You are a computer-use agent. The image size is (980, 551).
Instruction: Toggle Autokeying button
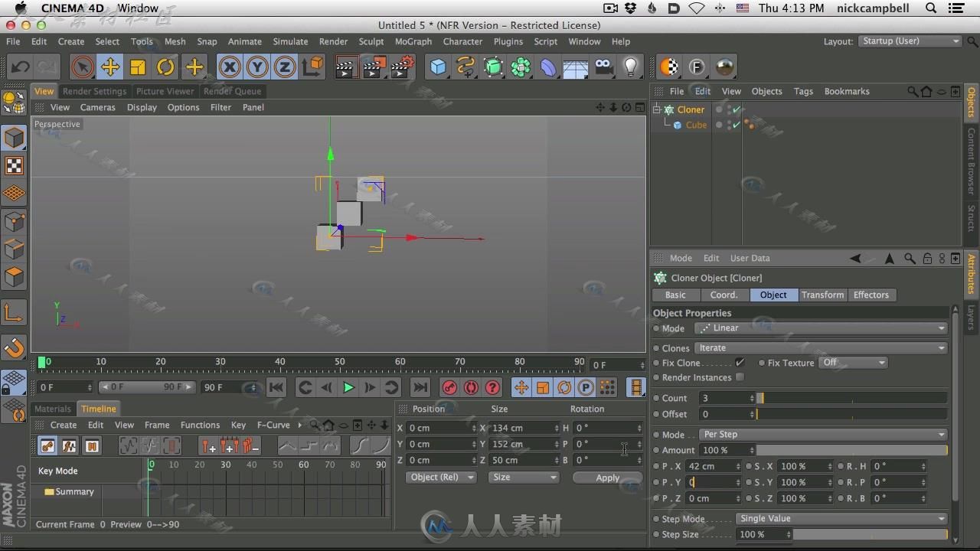coord(471,387)
